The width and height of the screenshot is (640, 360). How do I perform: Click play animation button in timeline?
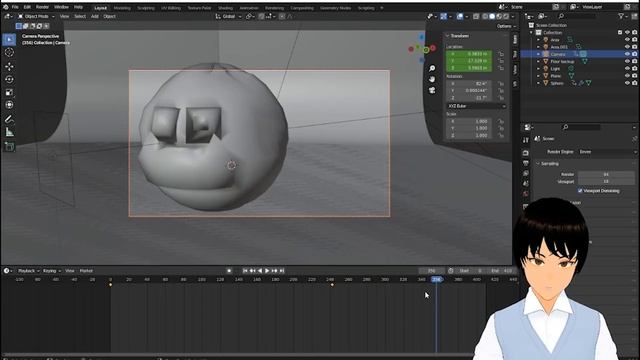click(x=267, y=271)
